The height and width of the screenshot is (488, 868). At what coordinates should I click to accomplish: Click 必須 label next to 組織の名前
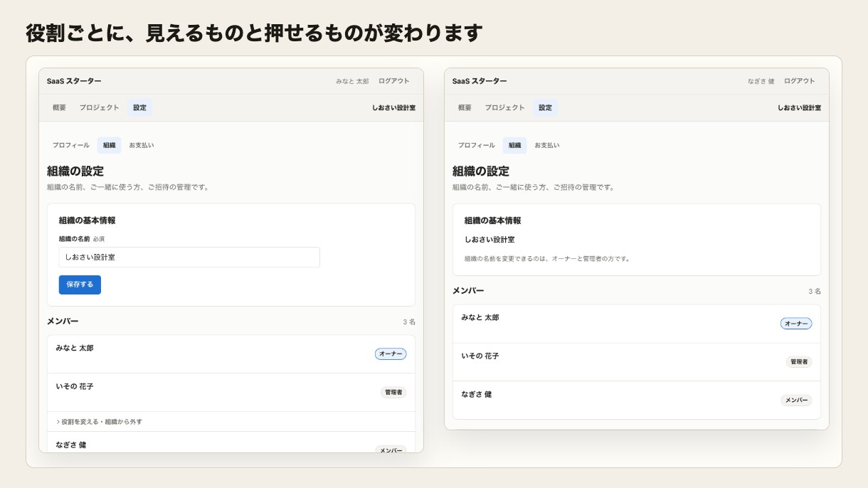click(99, 239)
